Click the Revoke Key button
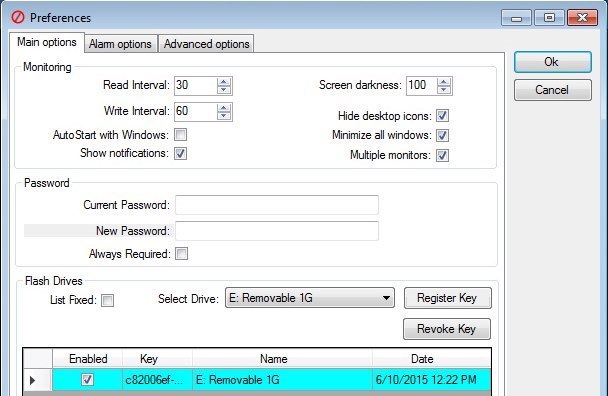The height and width of the screenshot is (396, 608). coord(447,329)
